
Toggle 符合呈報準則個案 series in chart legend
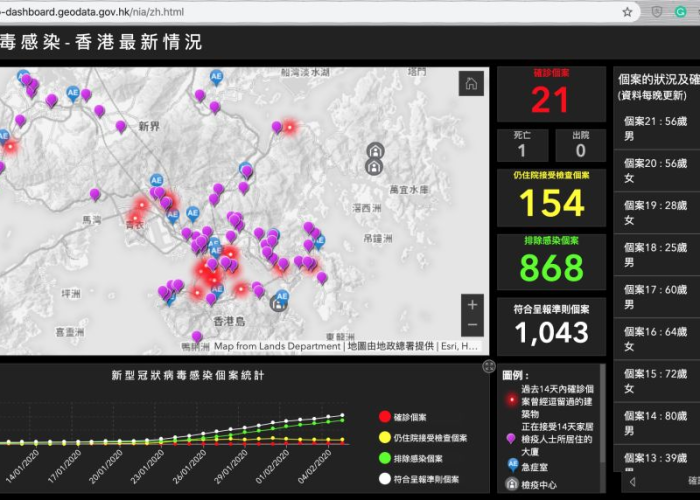pyautogui.click(x=419, y=479)
